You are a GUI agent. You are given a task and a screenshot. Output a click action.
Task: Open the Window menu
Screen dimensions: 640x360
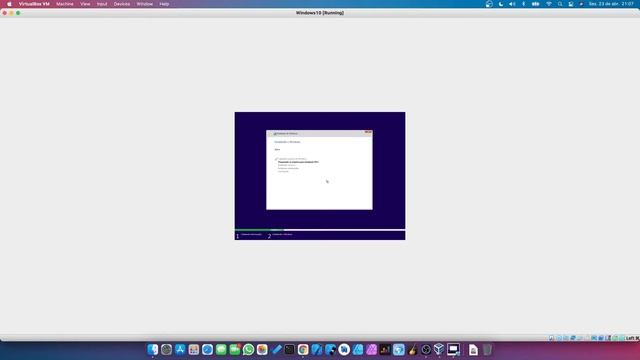pos(144,4)
